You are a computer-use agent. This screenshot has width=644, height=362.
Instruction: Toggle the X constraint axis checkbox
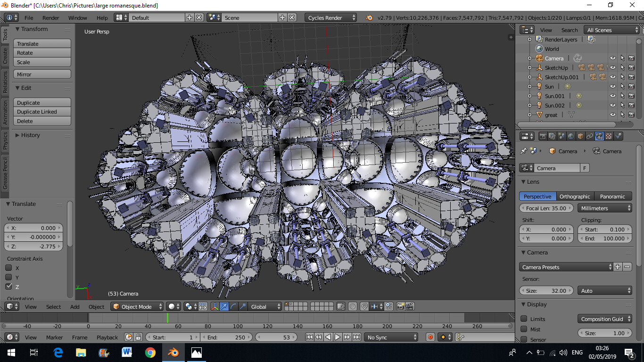(x=8, y=268)
